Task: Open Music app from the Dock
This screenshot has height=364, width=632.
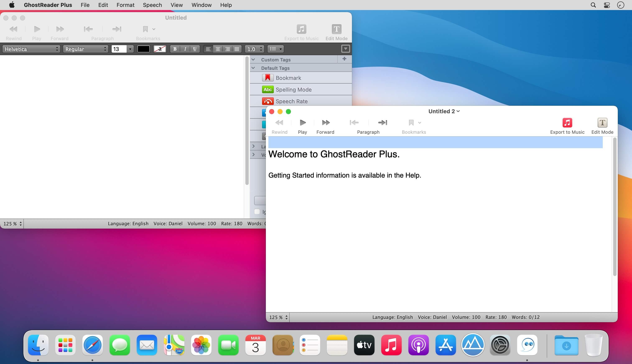Action: [x=391, y=345]
